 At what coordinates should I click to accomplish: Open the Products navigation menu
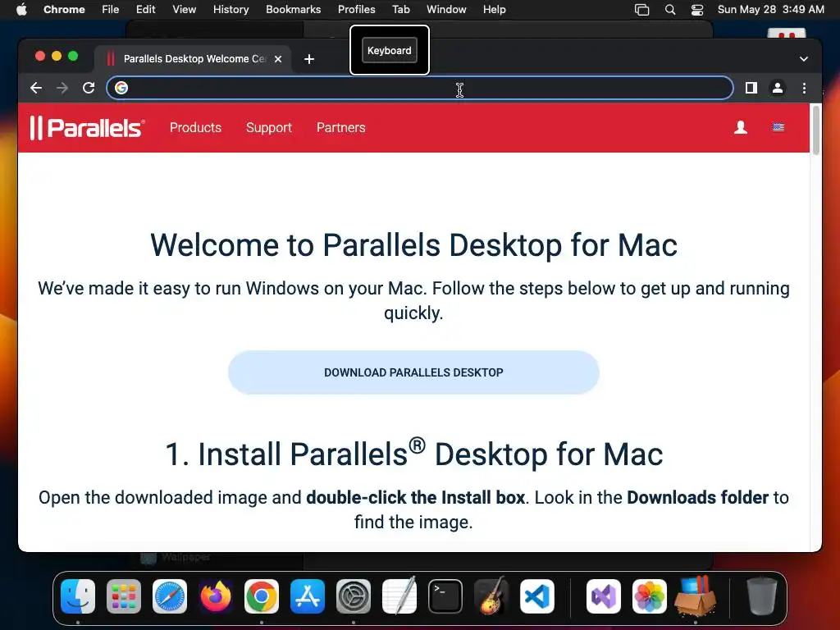(195, 127)
